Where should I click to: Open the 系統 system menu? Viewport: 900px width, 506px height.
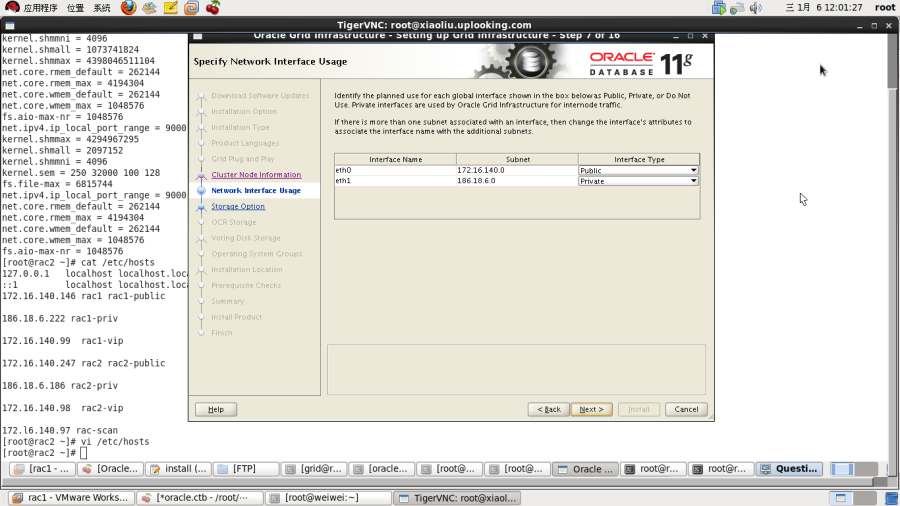coord(102,7)
